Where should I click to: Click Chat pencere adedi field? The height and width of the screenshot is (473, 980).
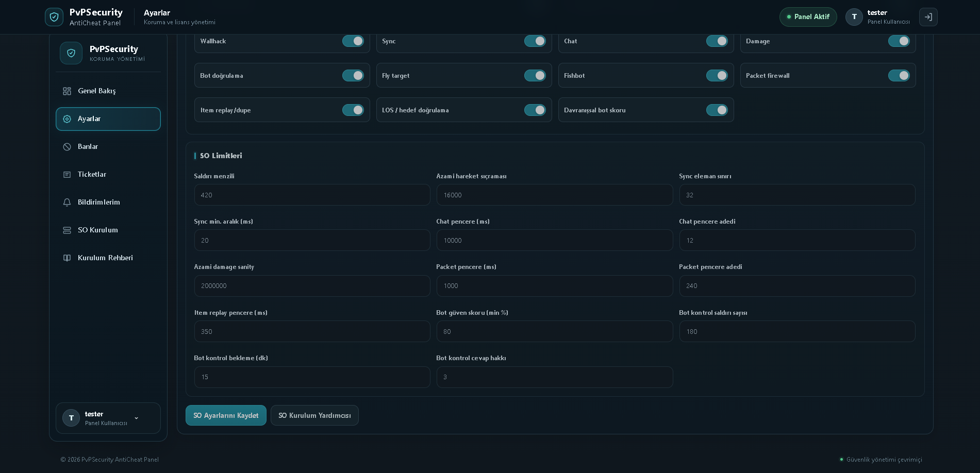(x=797, y=241)
